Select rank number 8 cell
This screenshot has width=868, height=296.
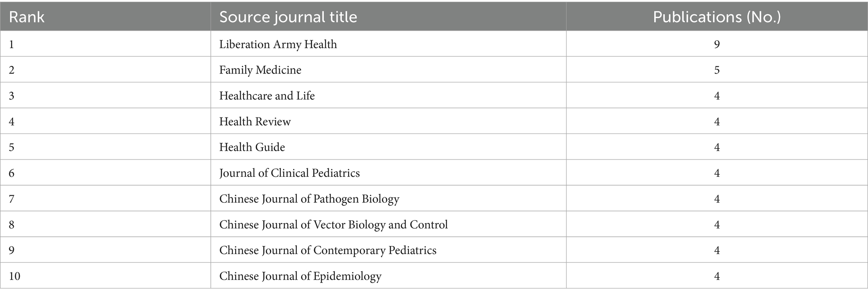[x=11, y=225]
